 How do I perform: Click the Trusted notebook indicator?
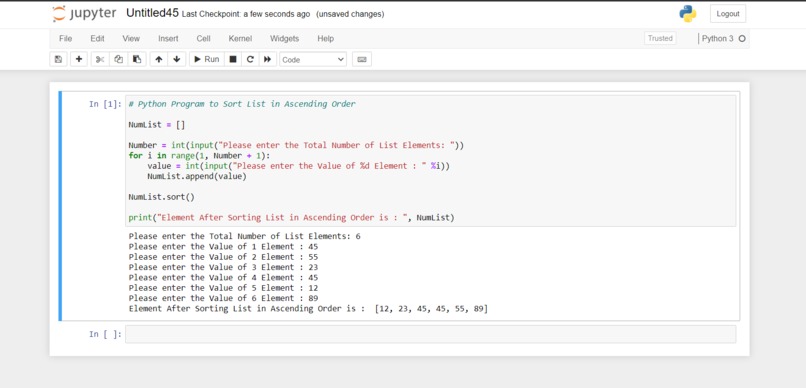click(x=660, y=38)
